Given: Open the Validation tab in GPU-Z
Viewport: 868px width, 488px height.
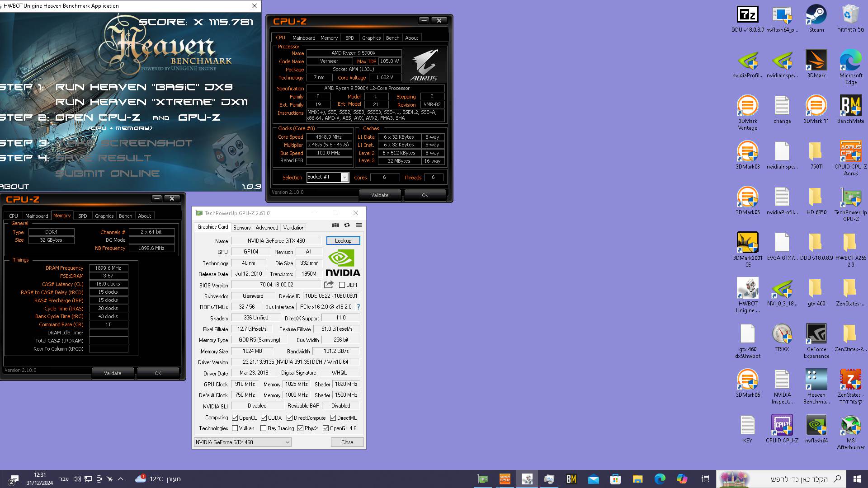Looking at the screenshot, I should pyautogui.click(x=294, y=228).
